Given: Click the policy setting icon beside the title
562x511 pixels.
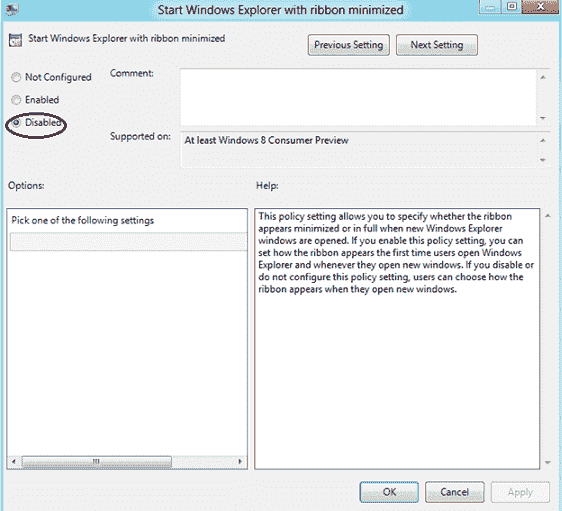Looking at the screenshot, I should click(15, 40).
